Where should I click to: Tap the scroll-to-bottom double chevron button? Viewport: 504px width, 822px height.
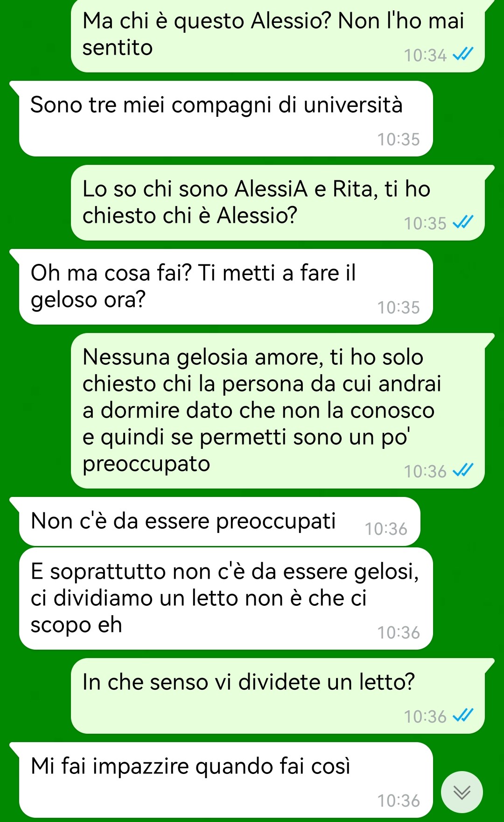tap(462, 792)
